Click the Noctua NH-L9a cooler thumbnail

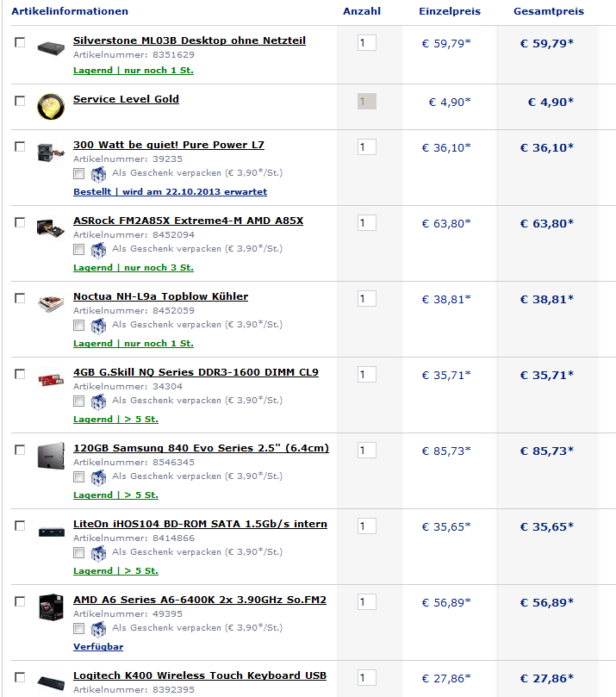(51, 304)
